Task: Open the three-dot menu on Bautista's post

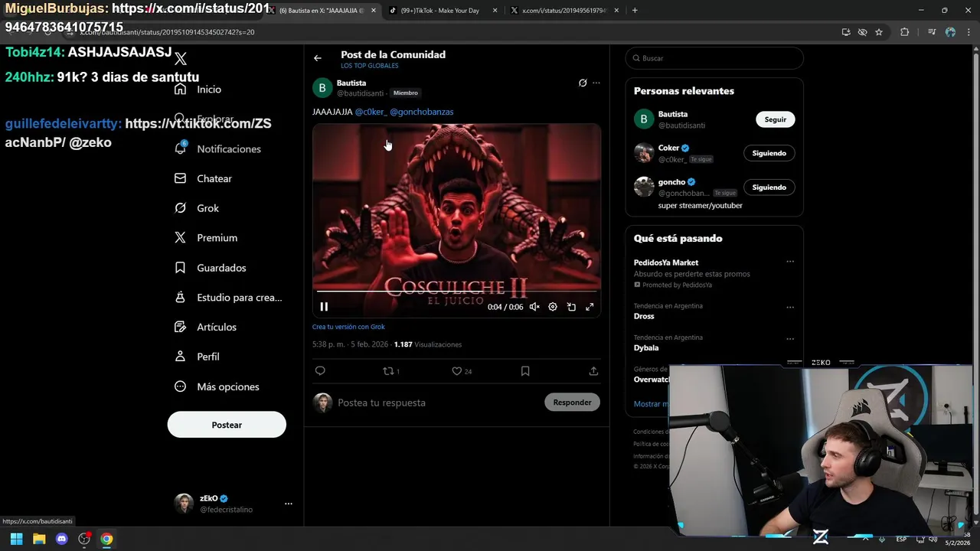Action: [x=596, y=83]
